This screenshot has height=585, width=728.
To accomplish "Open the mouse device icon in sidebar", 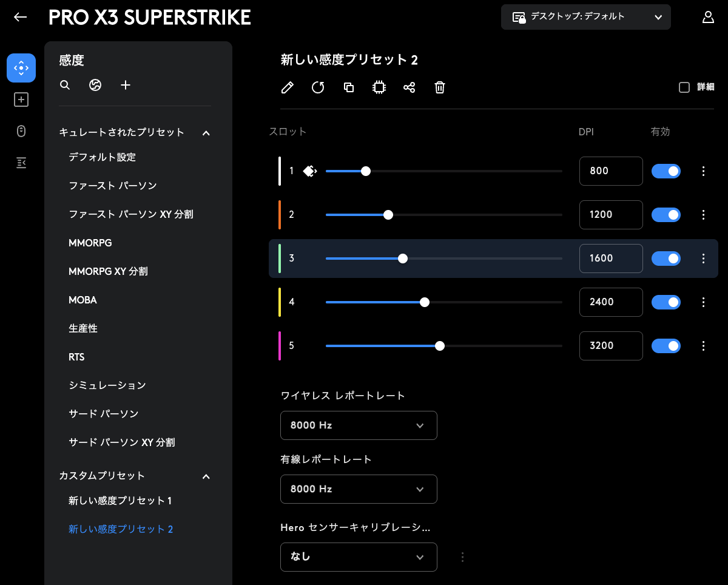I will 21,131.
